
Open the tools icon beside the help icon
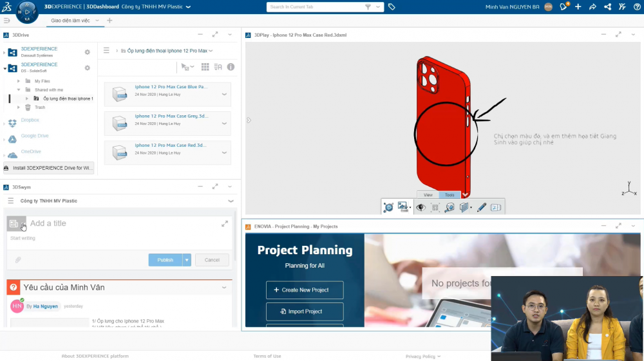622,6
